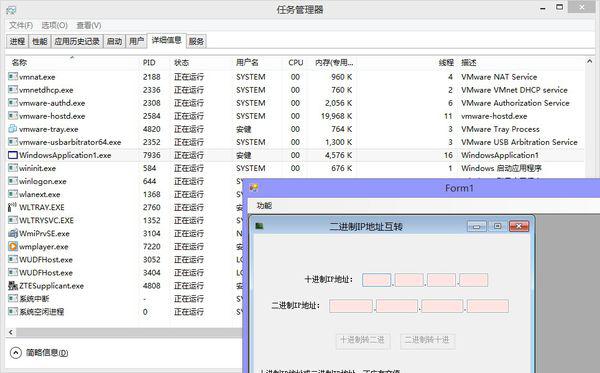Click the 系统空闲进程 process icon
This screenshot has height=373, width=600.
coord(13,311)
